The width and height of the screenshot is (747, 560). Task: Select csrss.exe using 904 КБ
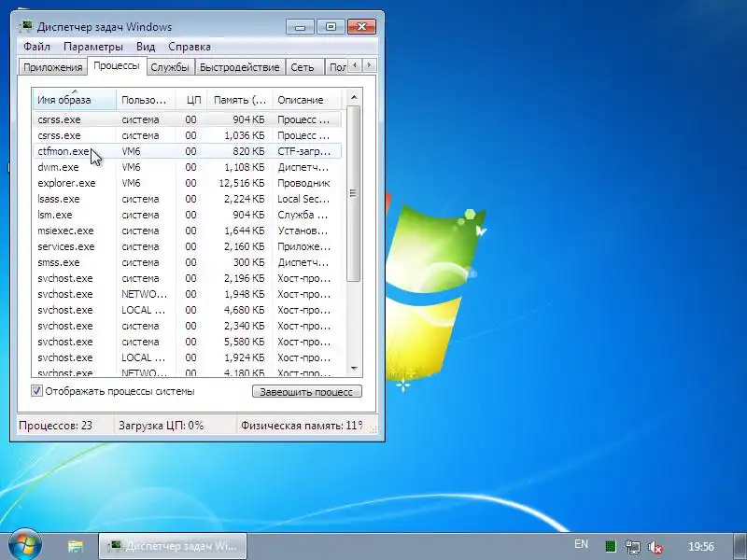pyautogui.click(x=187, y=119)
